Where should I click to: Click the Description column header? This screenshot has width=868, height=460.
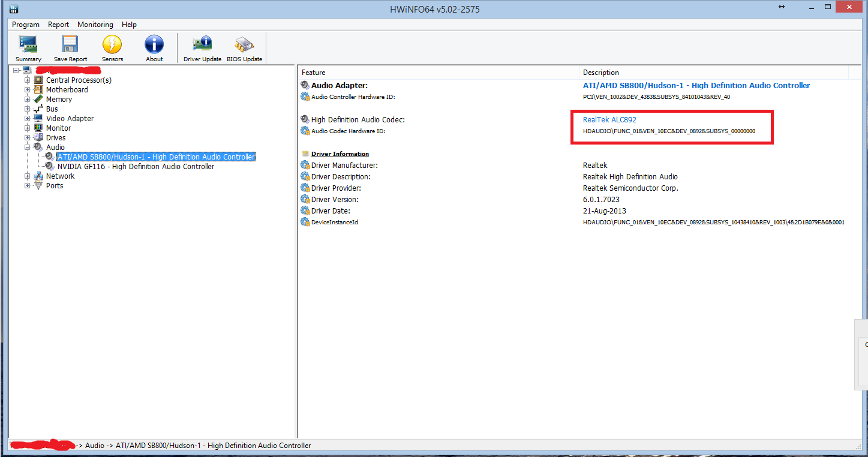point(714,72)
